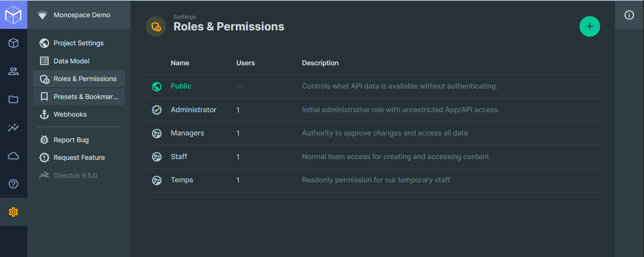Open Presets & Bookmarks settings
Screen dimensions: 644x257
tap(86, 97)
